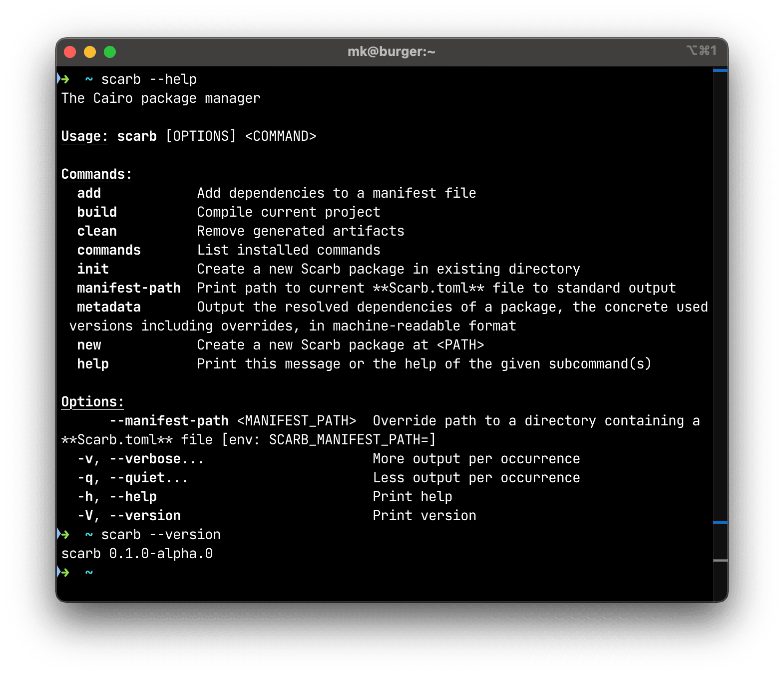Click the prompt arrow before scarb --version

[x=64, y=535]
